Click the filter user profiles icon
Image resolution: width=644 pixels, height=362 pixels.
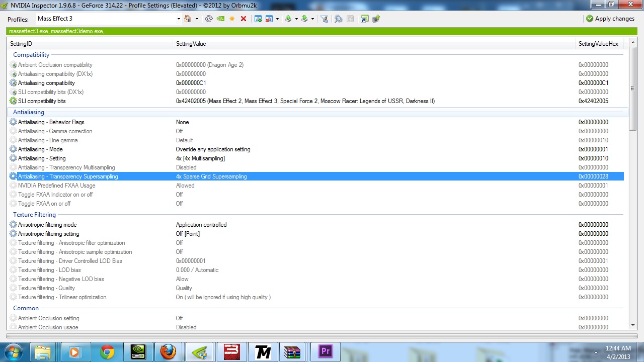[x=325, y=19]
